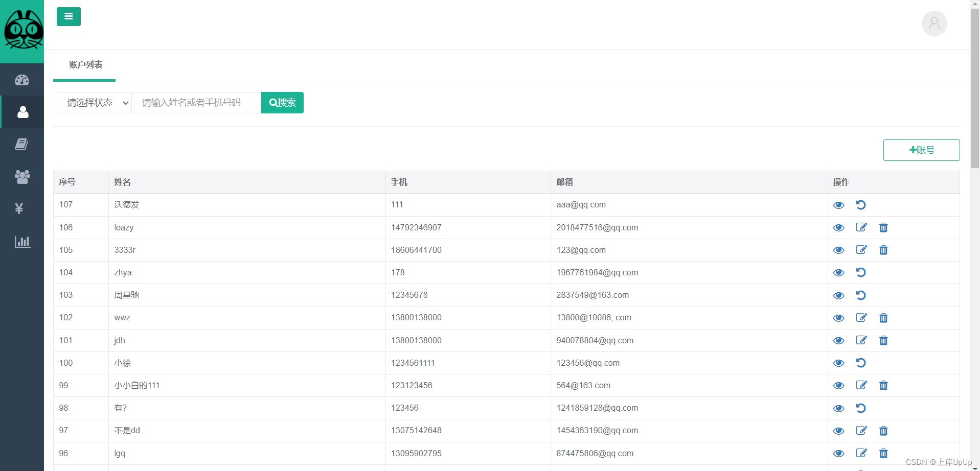Image resolution: width=980 pixels, height=471 pixels.
Task: Click the profile avatar at top right
Action: coord(934,23)
